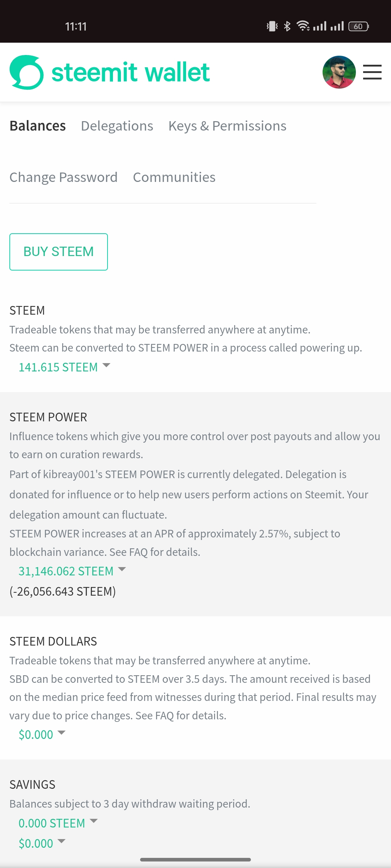This screenshot has height=868, width=391.
Task: Switch to the Delegations tab
Action: (117, 126)
